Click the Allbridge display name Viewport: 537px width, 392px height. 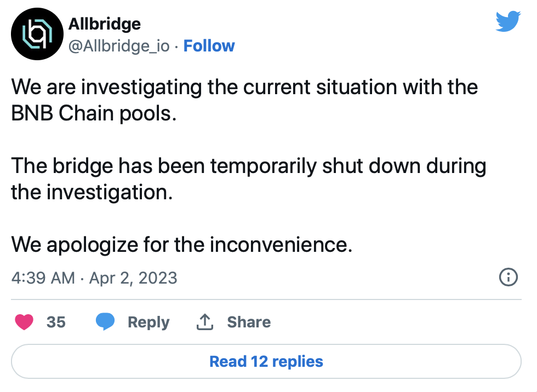tap(104, 24)
